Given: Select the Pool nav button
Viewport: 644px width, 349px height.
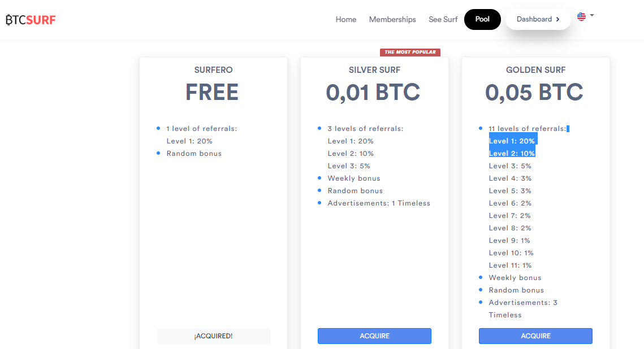Looking at the screenshot, I should coord(482,19).
